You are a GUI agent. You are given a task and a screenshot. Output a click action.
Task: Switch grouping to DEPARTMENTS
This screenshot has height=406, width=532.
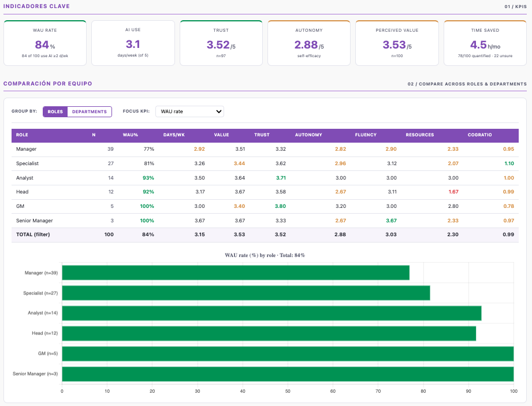pos(90,111)
